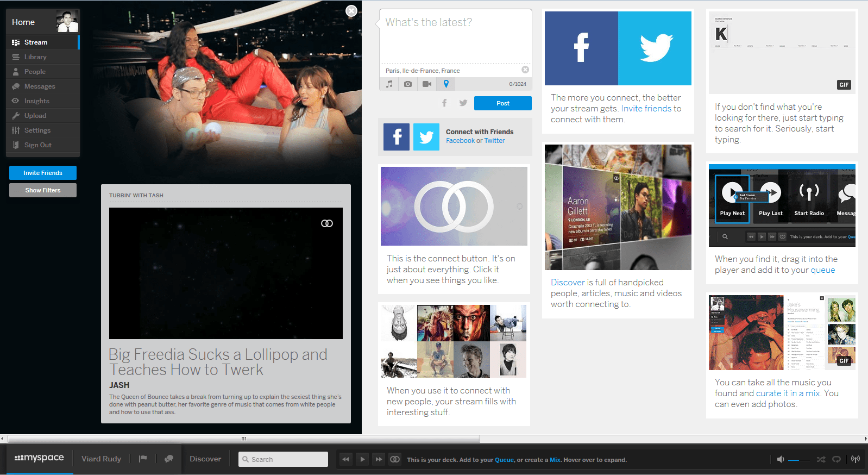868x475 pixels.
Task: Click the bottom Search field
Action: 283,459
